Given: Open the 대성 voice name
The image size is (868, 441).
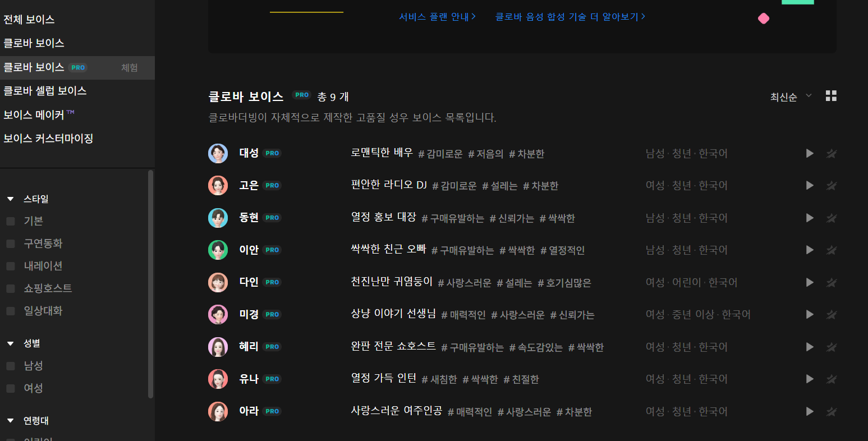Looking at the screenshot, I should click(249, 153).
